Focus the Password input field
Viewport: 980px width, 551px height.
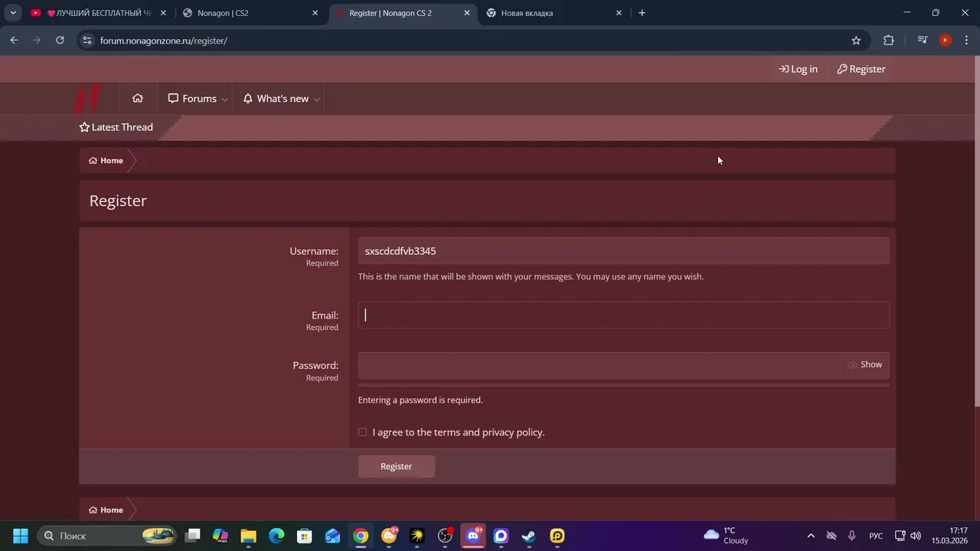point(599,365)
